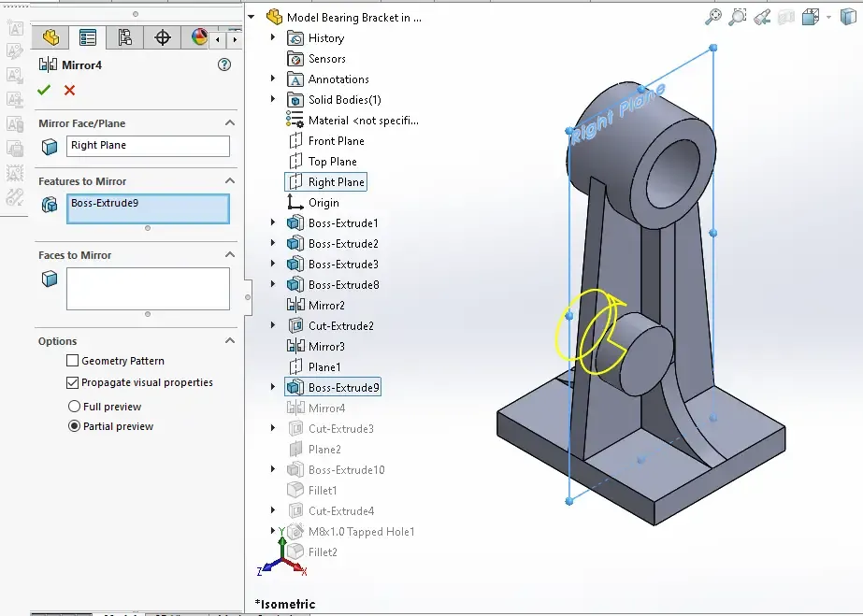Click the M8x1.0 Tapped Hole1 icon
Image resolution: width=863 pixels, height=616 pixels.
[x=295, y=531]
